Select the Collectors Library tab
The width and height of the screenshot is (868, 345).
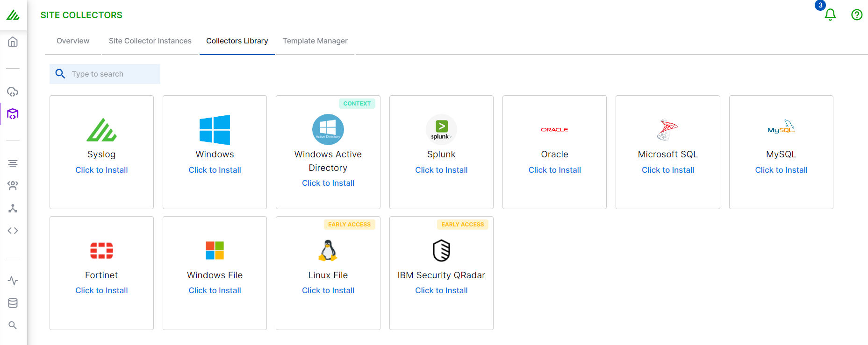click(237, 41)
